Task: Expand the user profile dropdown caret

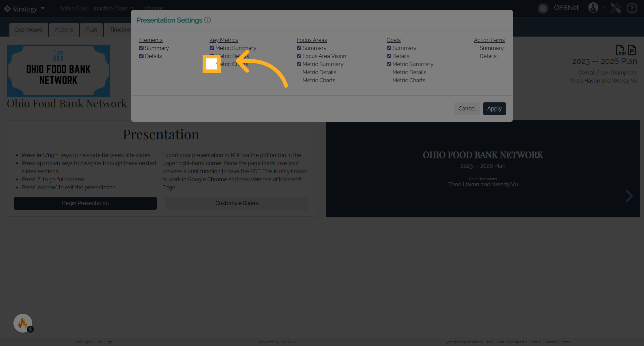Action: tap(604, 7)
